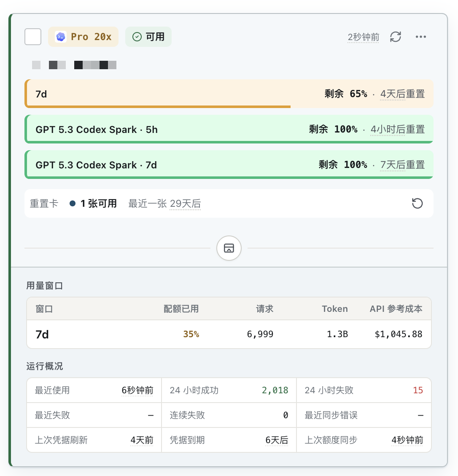
Task: Click the 2,018 24-hour success count
Action: coord(275,390)
